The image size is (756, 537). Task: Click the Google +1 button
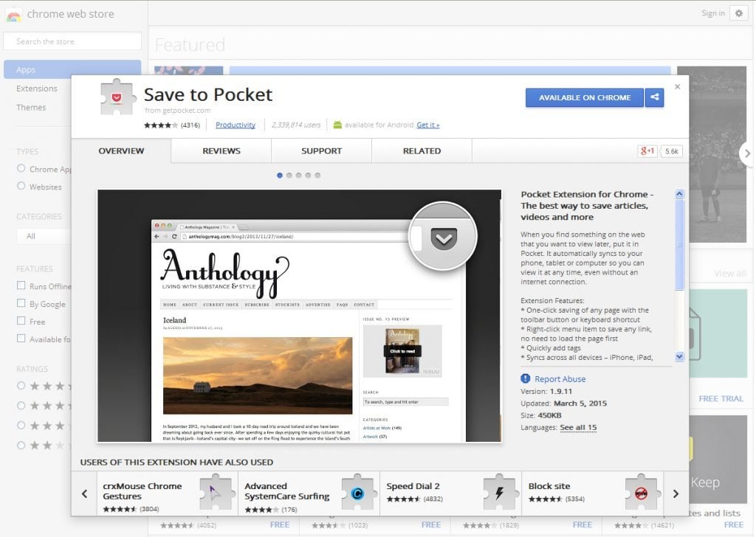(647, 151)
